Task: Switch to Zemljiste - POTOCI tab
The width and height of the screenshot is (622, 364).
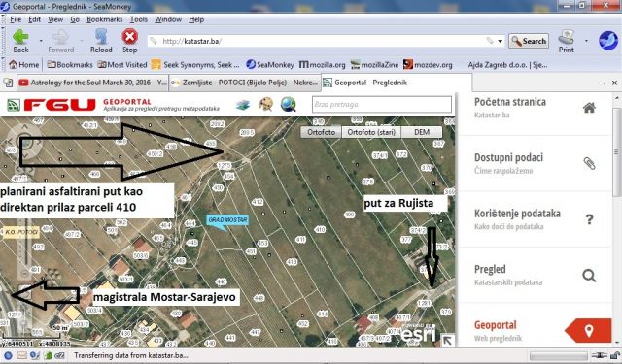Action: coord(245,83)
